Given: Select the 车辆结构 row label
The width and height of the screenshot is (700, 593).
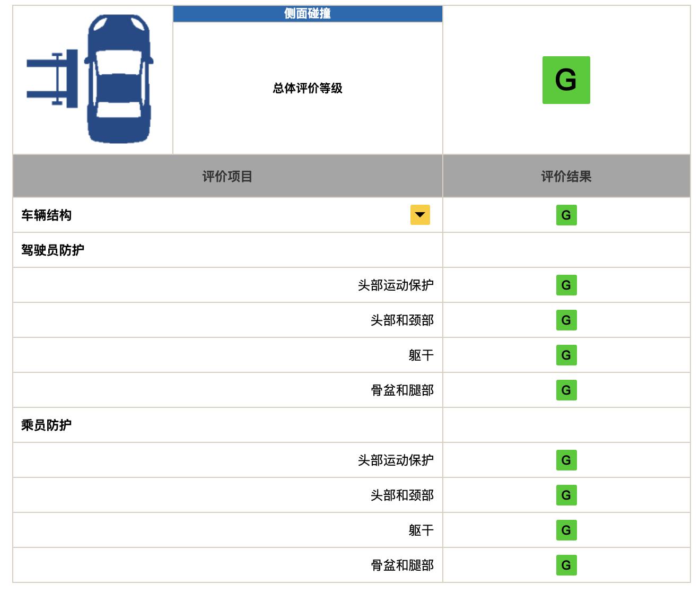Looking at the screenshot, I should tap(46, 215).
